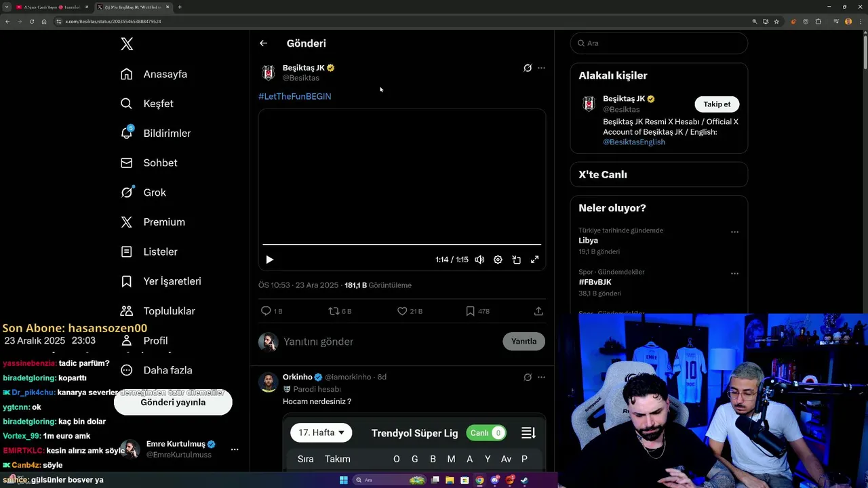Like the post with 21 B likes
The height and width of the screenshot is (488, 868).
click(x=402, y=311)
